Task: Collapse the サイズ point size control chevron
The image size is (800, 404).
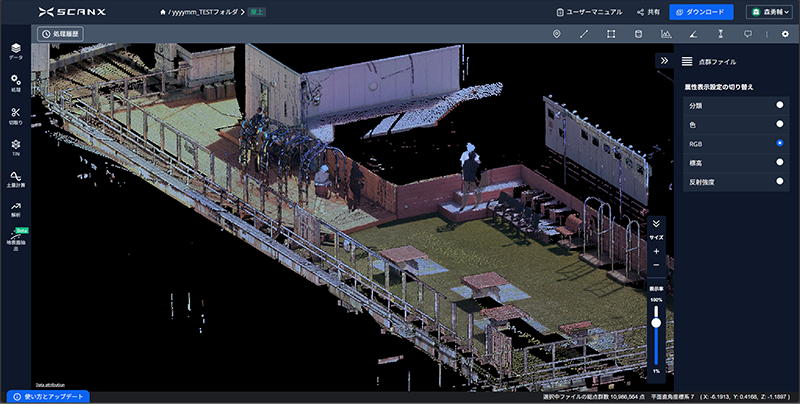Action: (x=656, y=224)
